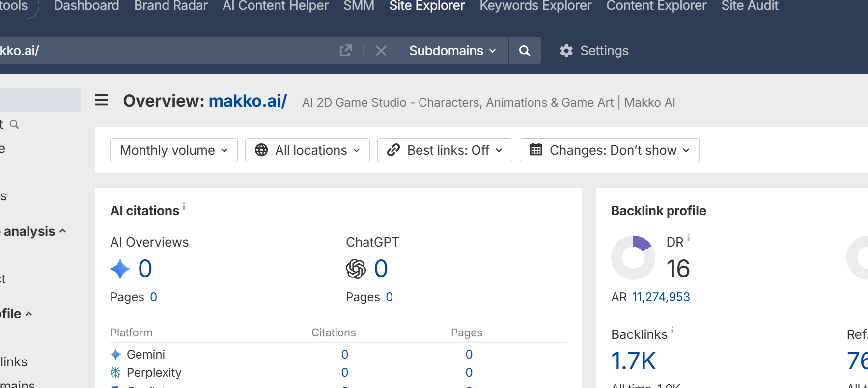
Task: Open the Changes: Don't show dropdown
Action: point(610,150)
